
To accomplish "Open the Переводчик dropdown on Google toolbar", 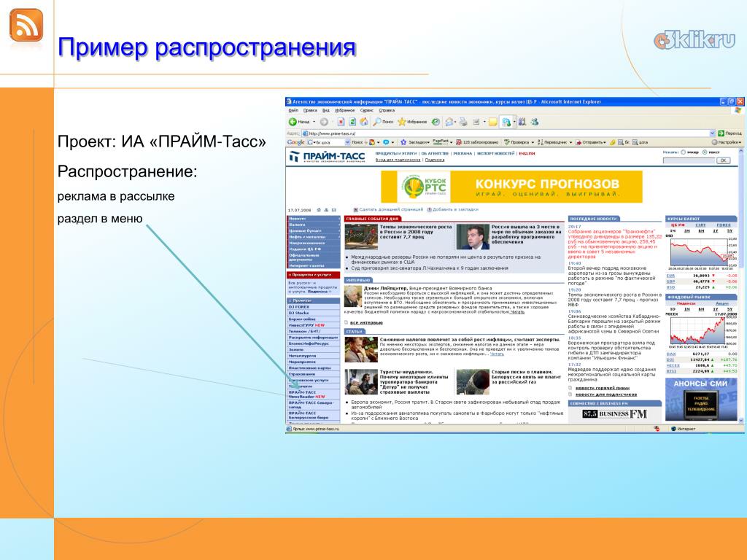I will point(570,142).
